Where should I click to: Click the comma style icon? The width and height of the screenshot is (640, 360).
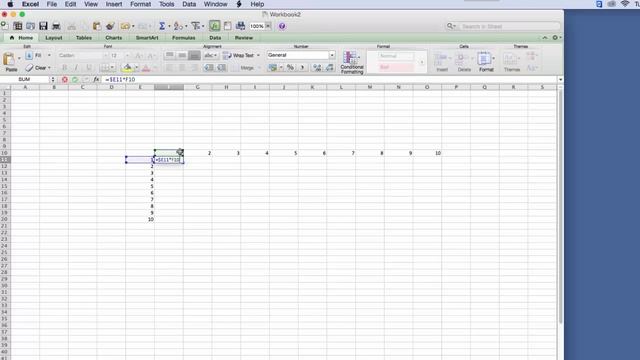tap(302, 68)
